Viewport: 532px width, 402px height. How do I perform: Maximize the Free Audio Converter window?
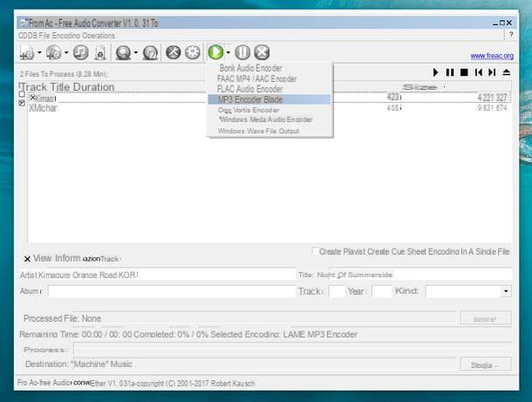(502, 23)
